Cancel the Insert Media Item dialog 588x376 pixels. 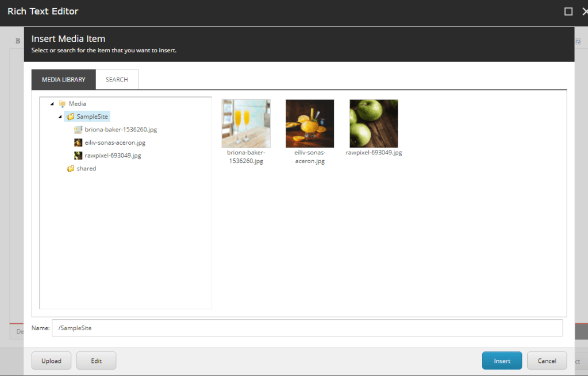pyautogui.click(x=547, y=361)
